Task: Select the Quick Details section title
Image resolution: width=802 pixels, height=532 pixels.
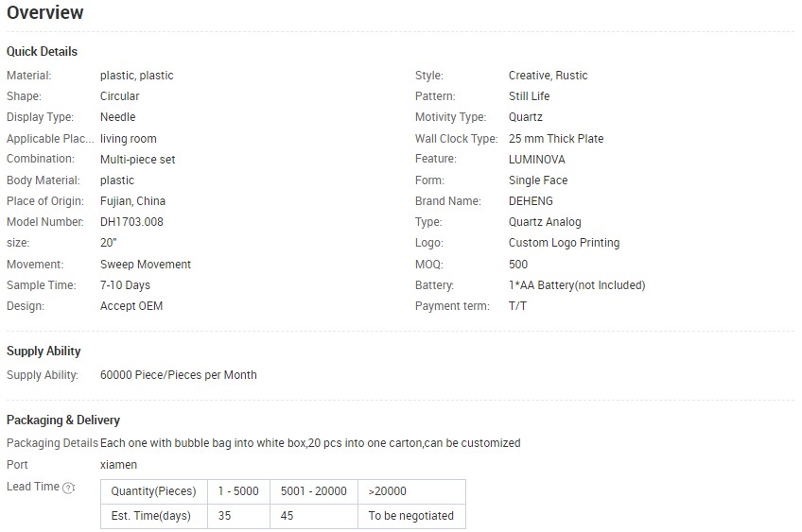Action: [42, 52]
